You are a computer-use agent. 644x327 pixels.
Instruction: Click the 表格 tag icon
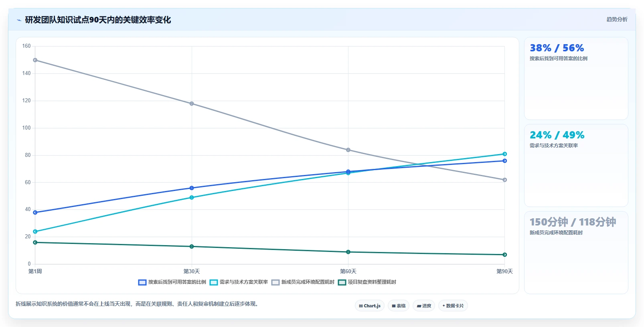click(x=394, y=306)
